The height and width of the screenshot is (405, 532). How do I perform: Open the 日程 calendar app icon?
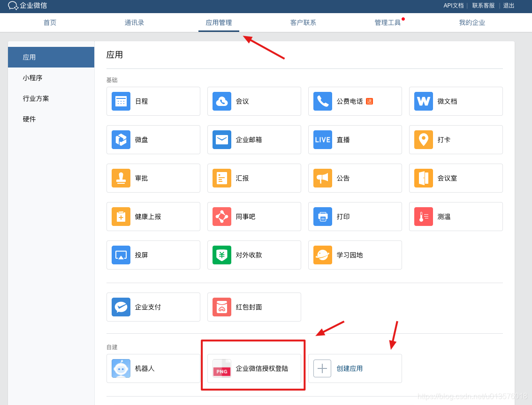click(121, 101)
